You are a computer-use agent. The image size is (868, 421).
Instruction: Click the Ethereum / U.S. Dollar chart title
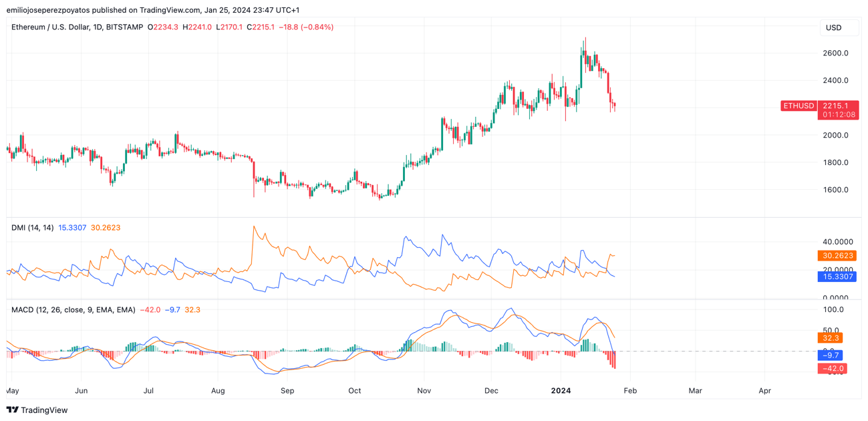coord(77,27)
